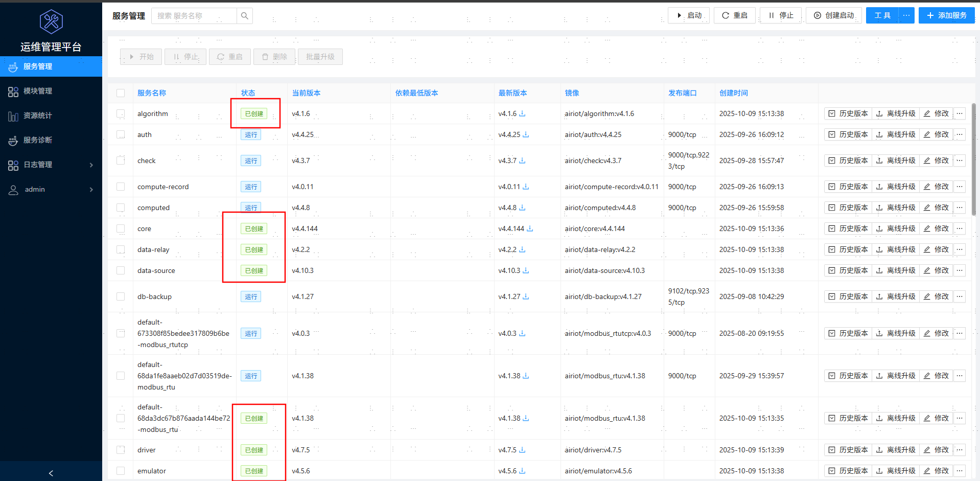The width and height of the screenshot is (980, 481).
Task: Expand the admin user menu
Action: click(51, 189)
